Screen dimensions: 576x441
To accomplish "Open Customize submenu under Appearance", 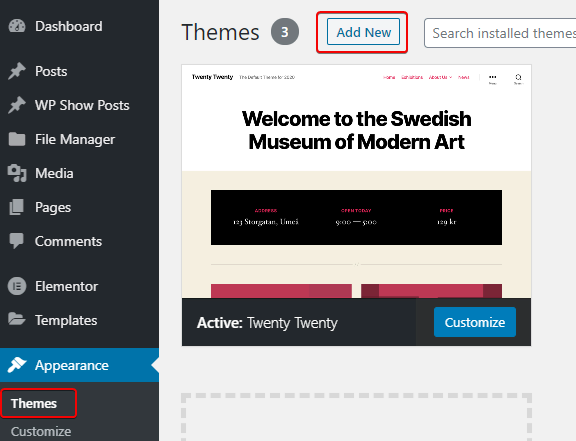I will [41, 431].
